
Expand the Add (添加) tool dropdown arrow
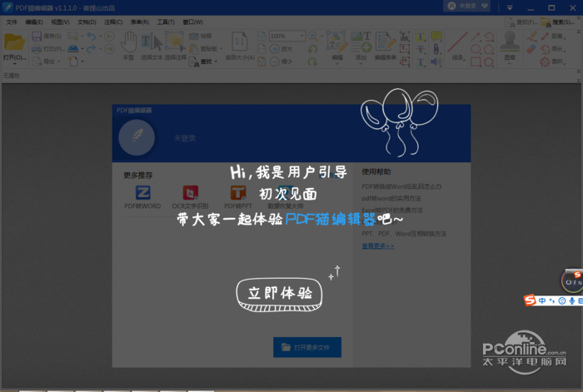361,64
